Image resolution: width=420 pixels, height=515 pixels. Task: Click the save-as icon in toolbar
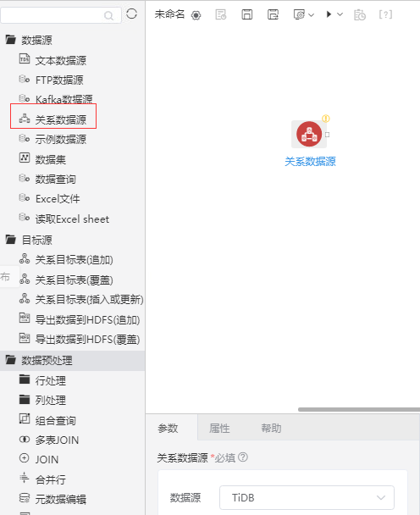click(273, 14)
